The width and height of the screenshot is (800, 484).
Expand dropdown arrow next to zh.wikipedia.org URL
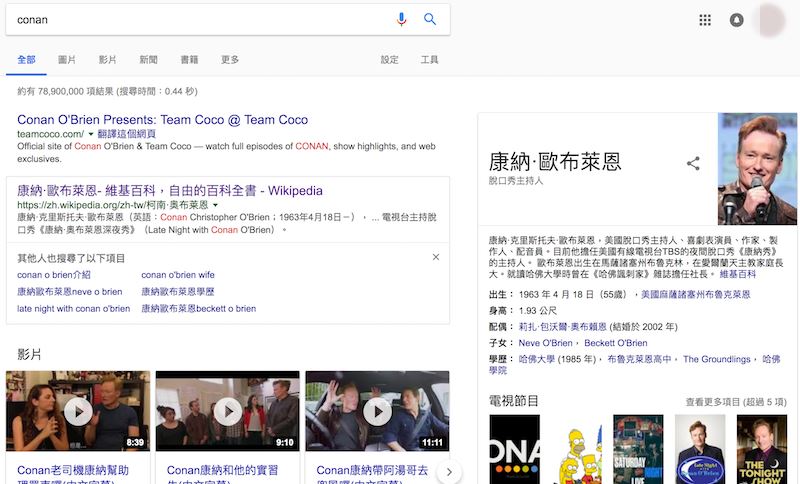pos(215,205)
